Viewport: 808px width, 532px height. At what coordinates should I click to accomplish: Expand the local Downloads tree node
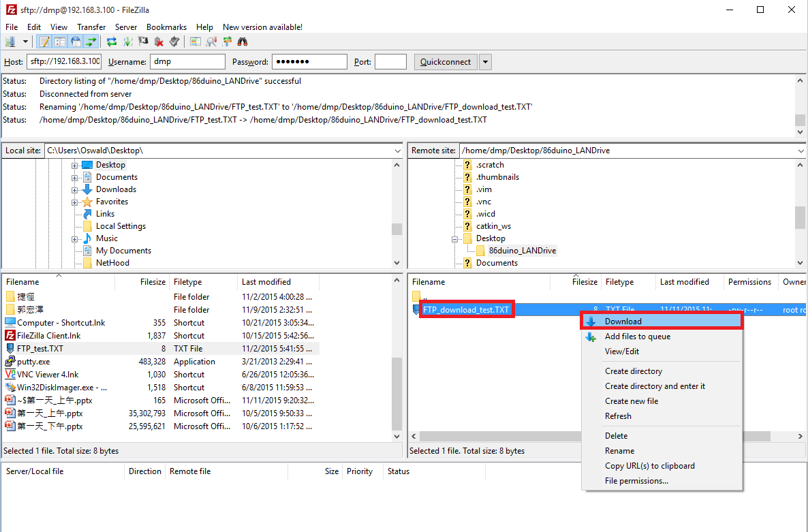point(75,190)
